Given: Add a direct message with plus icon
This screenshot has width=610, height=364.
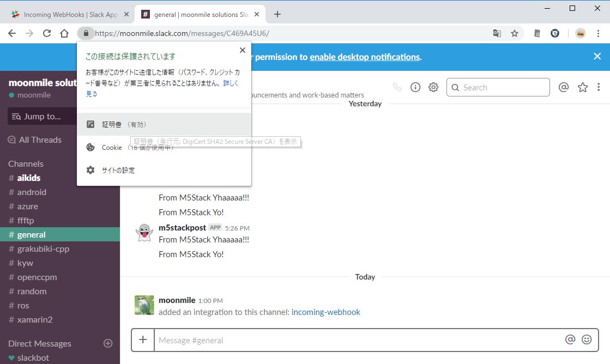Looking at the screenshot, I should [108, 343].
